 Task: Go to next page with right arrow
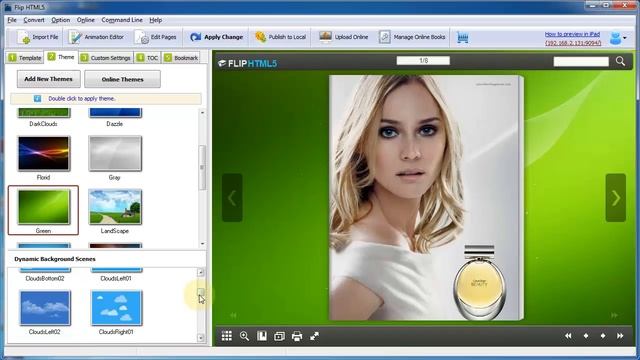tap(616, 198)
